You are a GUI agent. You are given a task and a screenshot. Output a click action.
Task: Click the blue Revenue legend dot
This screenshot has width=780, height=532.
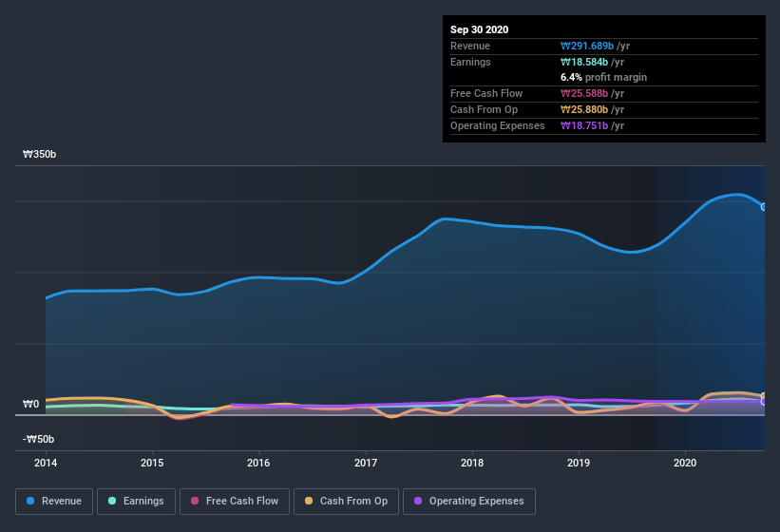pos(31,501)
